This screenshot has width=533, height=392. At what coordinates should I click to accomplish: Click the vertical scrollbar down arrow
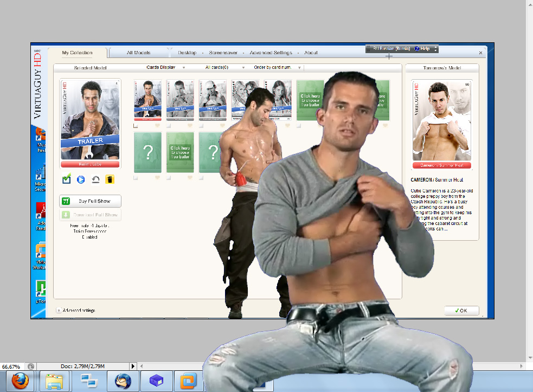click(x=530, y=358)
